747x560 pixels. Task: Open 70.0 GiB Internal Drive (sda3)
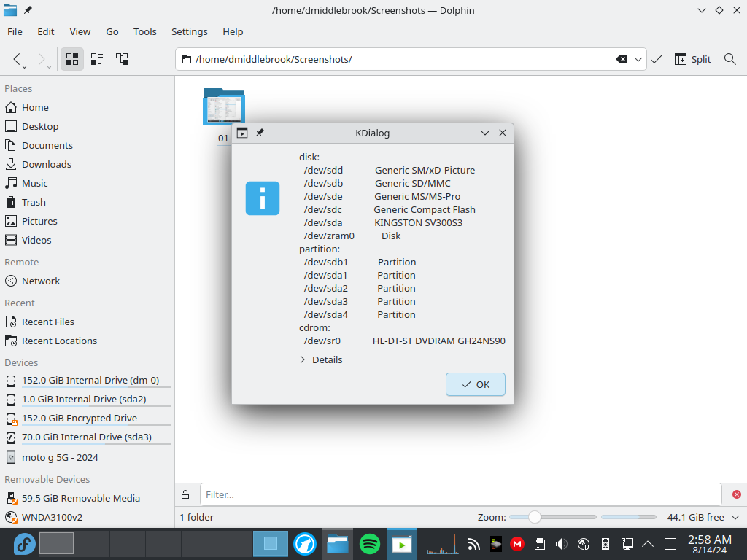(87, 437)
